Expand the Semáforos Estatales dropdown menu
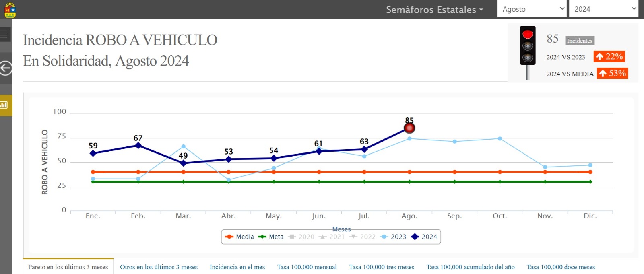Image resolution: width=644 pixels, height=274 pixels. click(434, 10)
